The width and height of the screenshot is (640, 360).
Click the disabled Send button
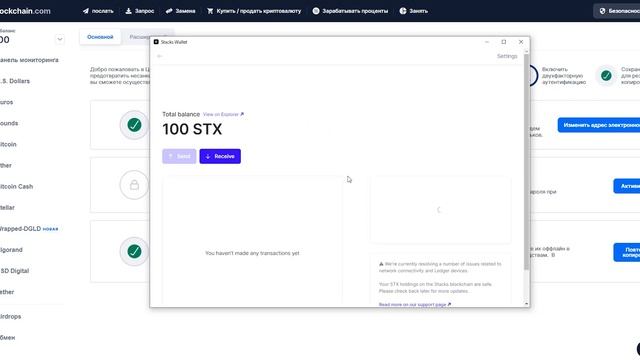point(179,156)
